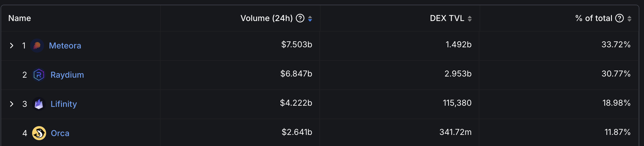Click the Lifinity logo icon
This screenshot has width=644, height=146.
tap(39, 104)
